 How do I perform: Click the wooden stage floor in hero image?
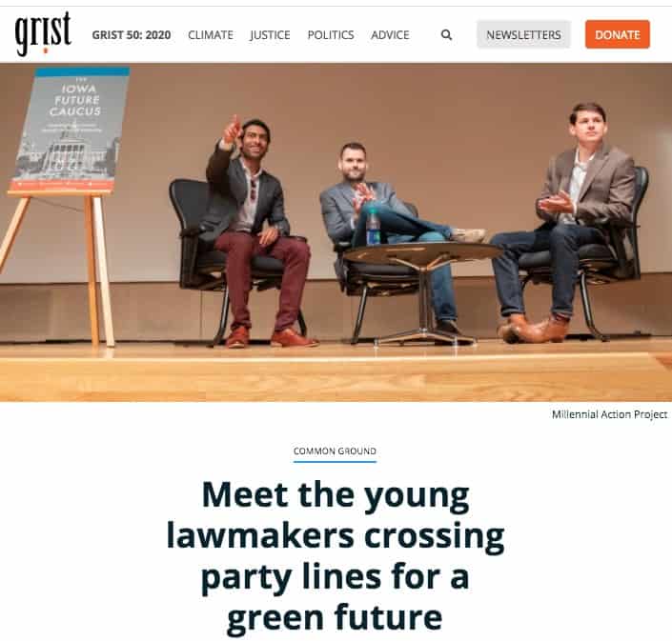coord(336,372)
